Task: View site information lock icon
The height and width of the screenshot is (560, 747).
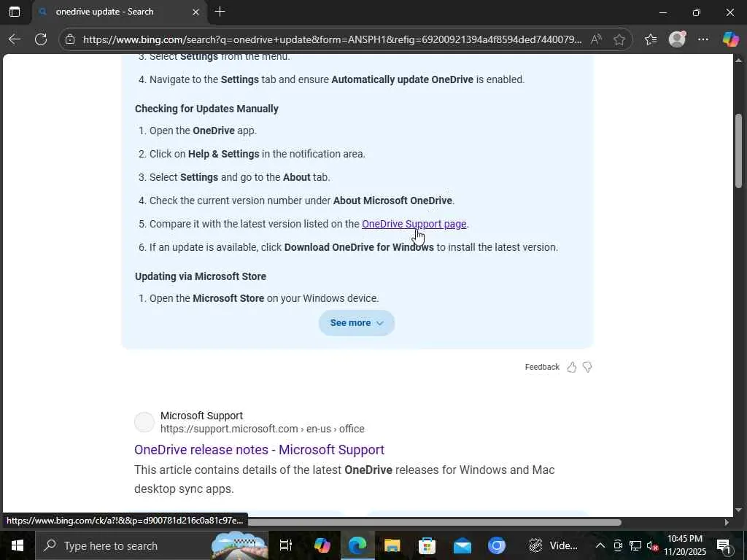Action: pyautogui.click(x=70, y=39)
